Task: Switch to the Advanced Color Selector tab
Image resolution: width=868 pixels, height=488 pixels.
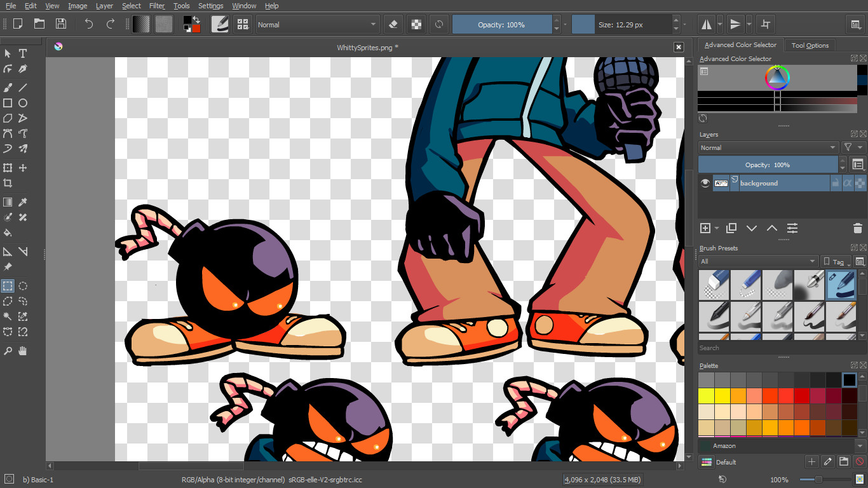Action: tap(740, 44)
